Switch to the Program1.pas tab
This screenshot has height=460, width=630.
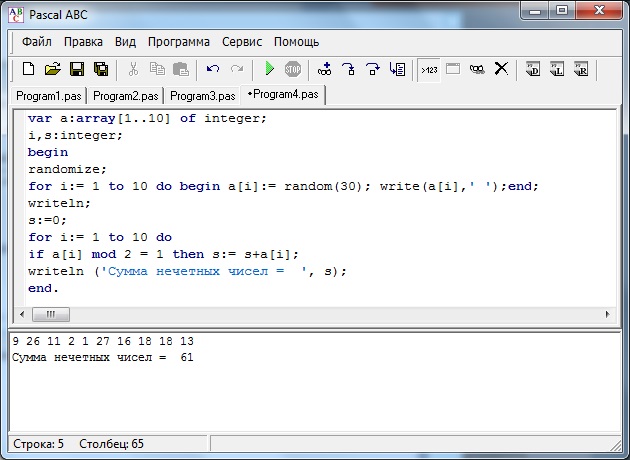(x=49, y=96)
